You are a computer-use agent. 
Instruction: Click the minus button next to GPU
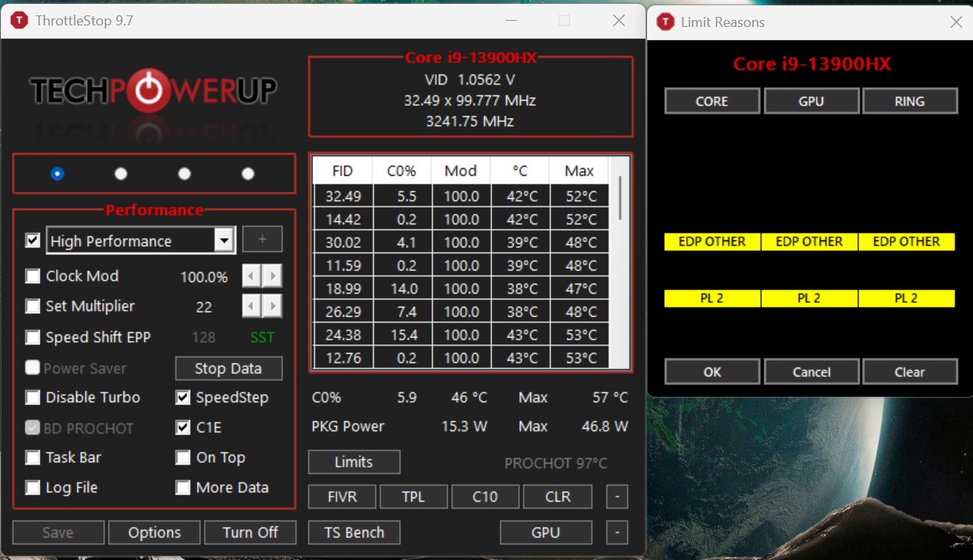coord(617,532)
